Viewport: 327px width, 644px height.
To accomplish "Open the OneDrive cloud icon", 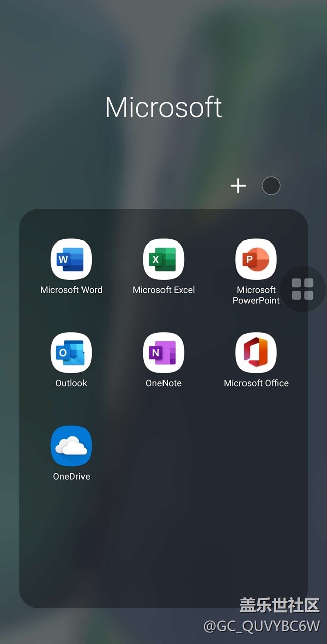I will coord(71,446).
